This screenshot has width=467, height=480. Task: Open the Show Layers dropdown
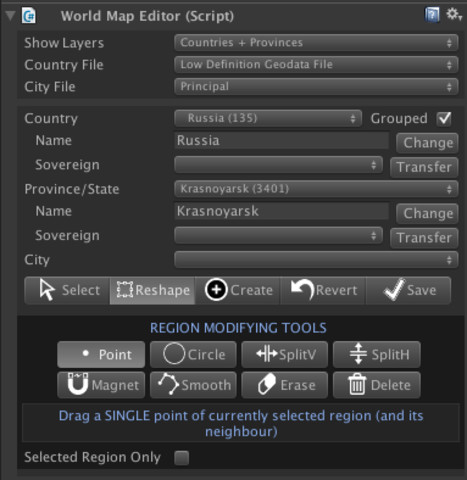click(316, 43)
